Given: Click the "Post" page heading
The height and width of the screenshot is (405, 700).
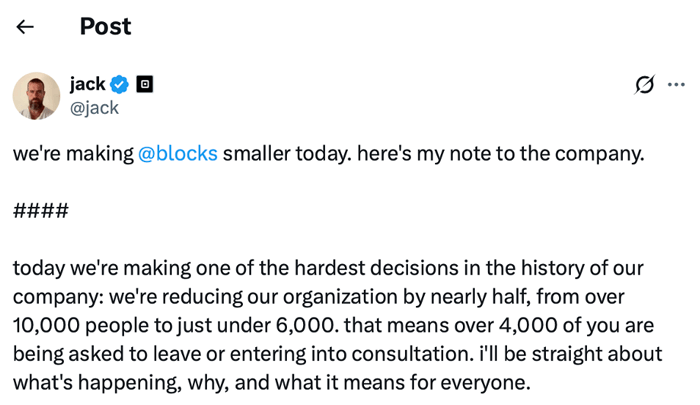Looking at the screenshot, I should (x=105, y=27).
